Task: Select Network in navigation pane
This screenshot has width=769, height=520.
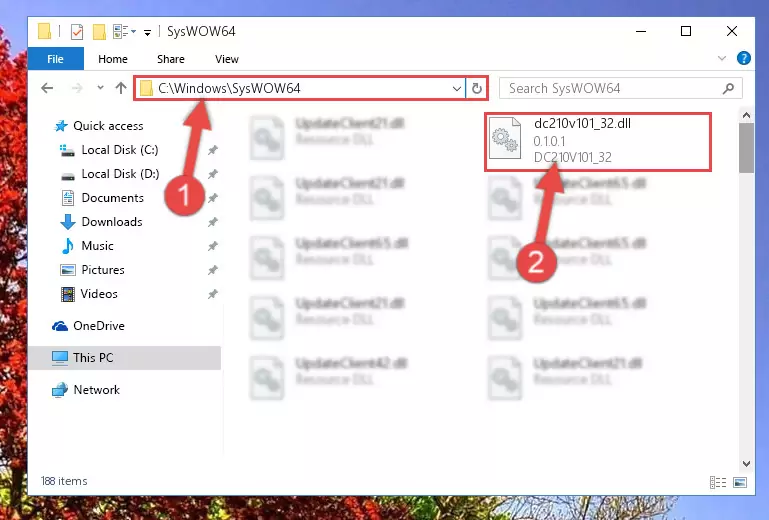Action: coord(97,390)
